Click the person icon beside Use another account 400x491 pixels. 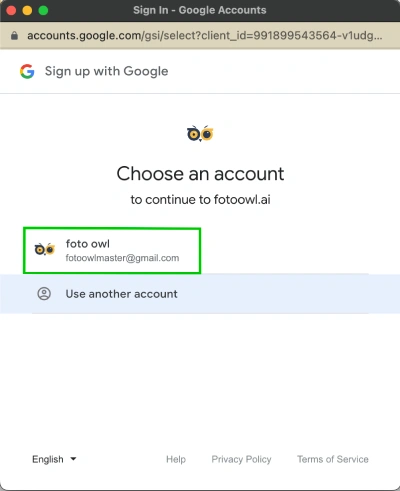pos(44,294)
